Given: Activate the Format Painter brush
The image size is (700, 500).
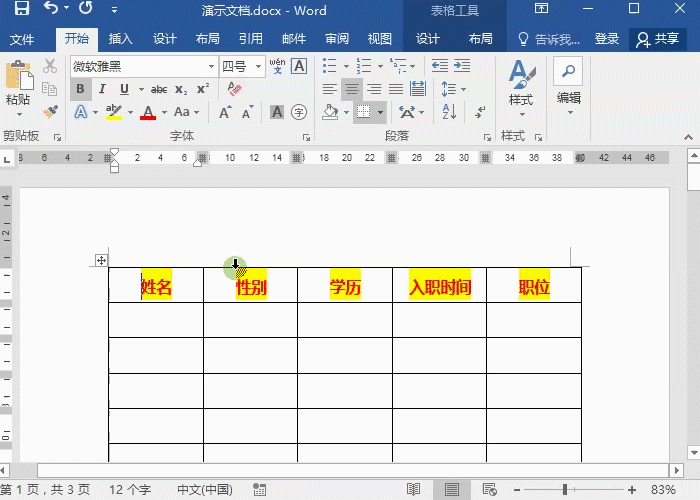Looking at the screenshot, I should pyautogui.click(x=50, y=112).
